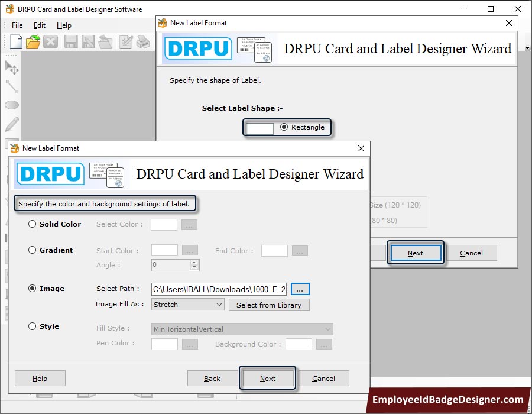
Task: Click the Solid Color swatch box
Action: (164, 225)
